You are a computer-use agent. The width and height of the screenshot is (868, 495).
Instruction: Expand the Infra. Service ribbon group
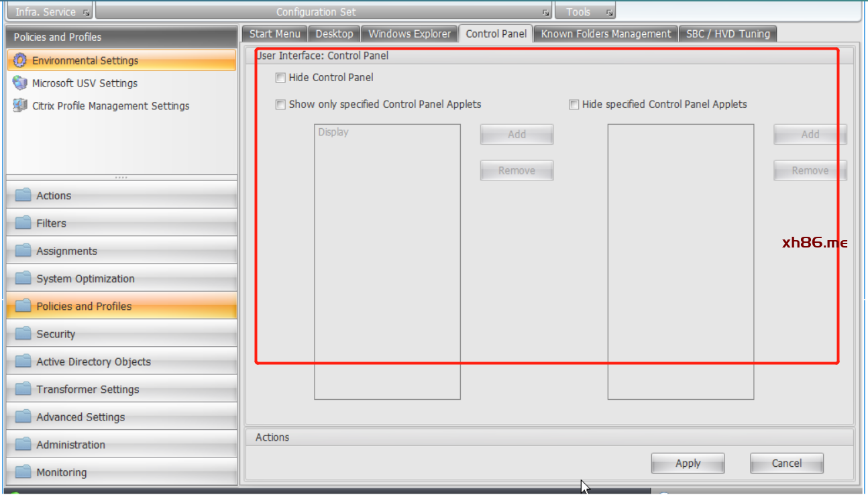click(x=87, y=13)
